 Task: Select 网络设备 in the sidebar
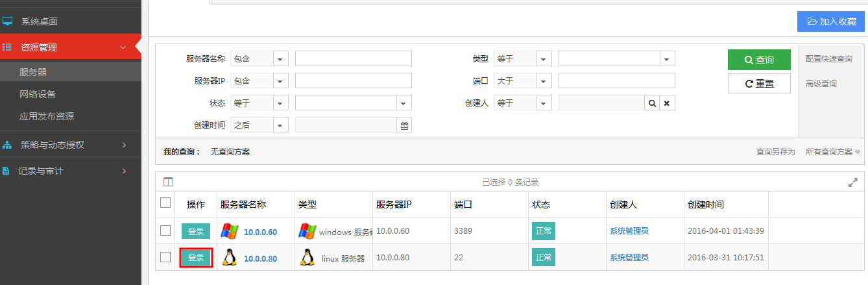point(38,94)
